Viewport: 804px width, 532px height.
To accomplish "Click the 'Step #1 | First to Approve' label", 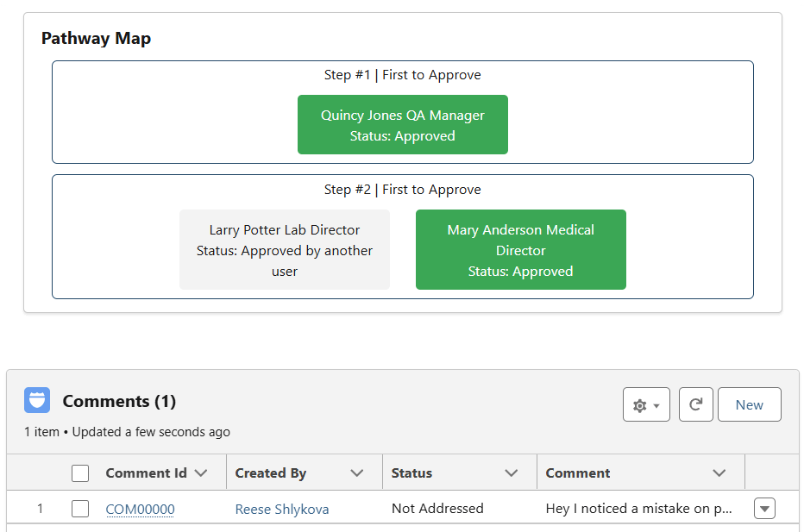I will (403, 75).
